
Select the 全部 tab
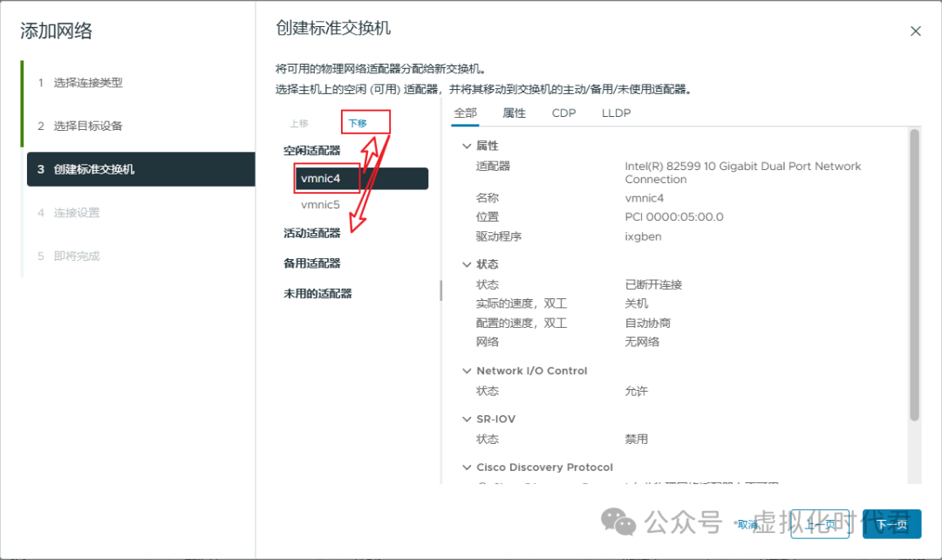coord(465,113)
